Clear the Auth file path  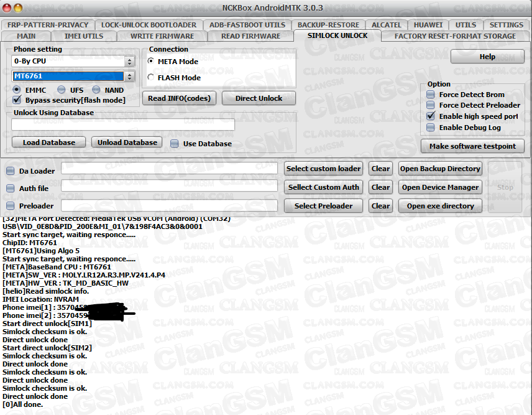381,187
